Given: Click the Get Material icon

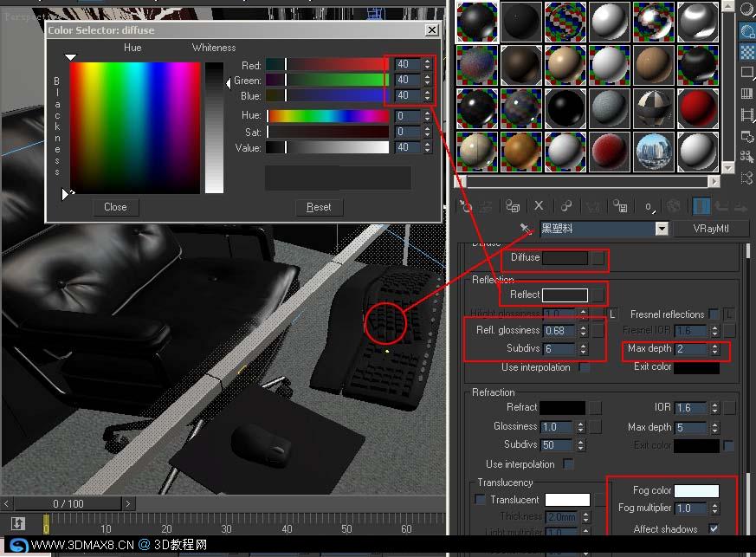Looking at the screenshot, I should pyautogui.click(x=465, y=206).
